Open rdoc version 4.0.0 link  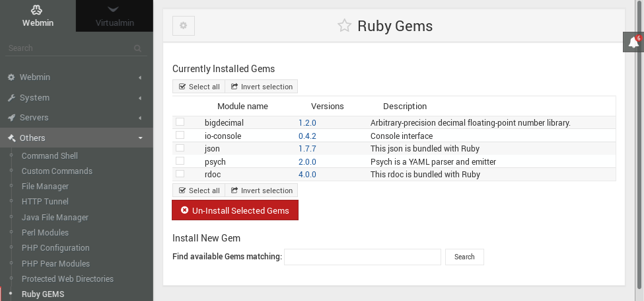(307, 175)
